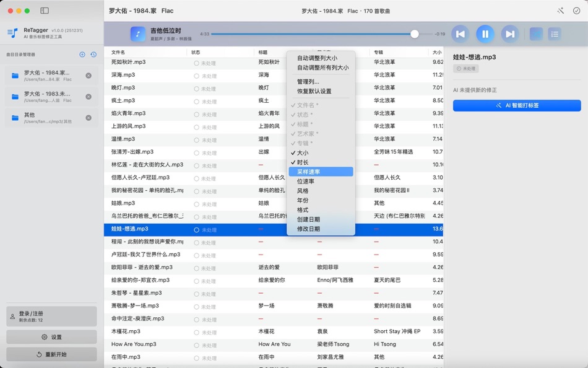Viewport: 588px width, 368px height.
Task: Click the shuffle icon in the player bar
Action: click(x=536, y=34)
